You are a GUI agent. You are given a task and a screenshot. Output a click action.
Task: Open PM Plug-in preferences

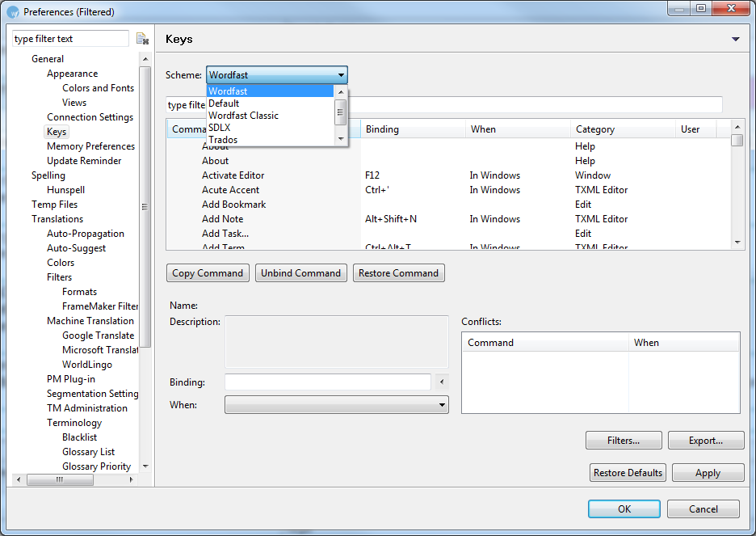(71, 378)
